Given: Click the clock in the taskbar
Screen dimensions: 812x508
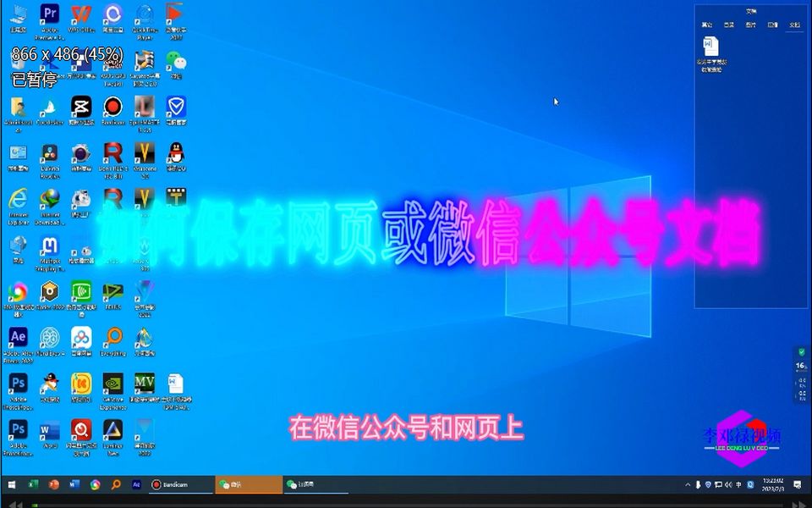Looking at the screenshot, I should [772, 486].
